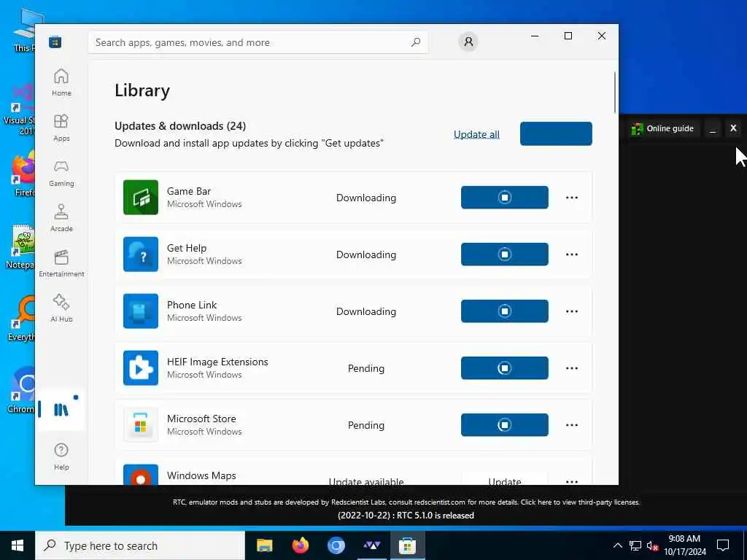747x560 pixels.
Task: Stop the Game Bar download
Action: point(505,197)
